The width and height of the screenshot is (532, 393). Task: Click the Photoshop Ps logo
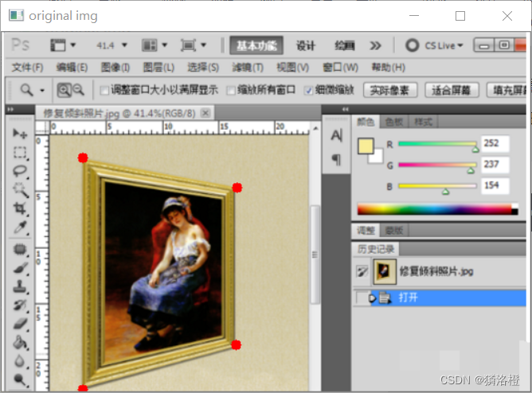21,45
